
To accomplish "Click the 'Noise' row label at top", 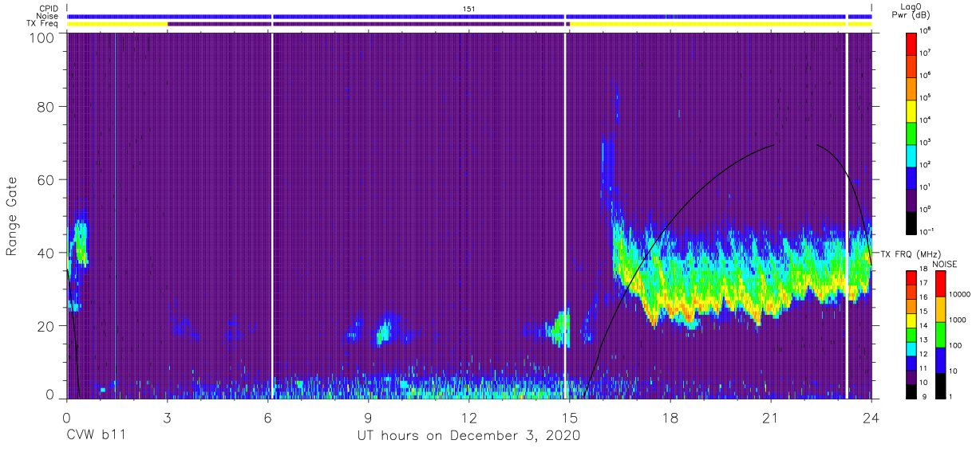I will 48,16.
